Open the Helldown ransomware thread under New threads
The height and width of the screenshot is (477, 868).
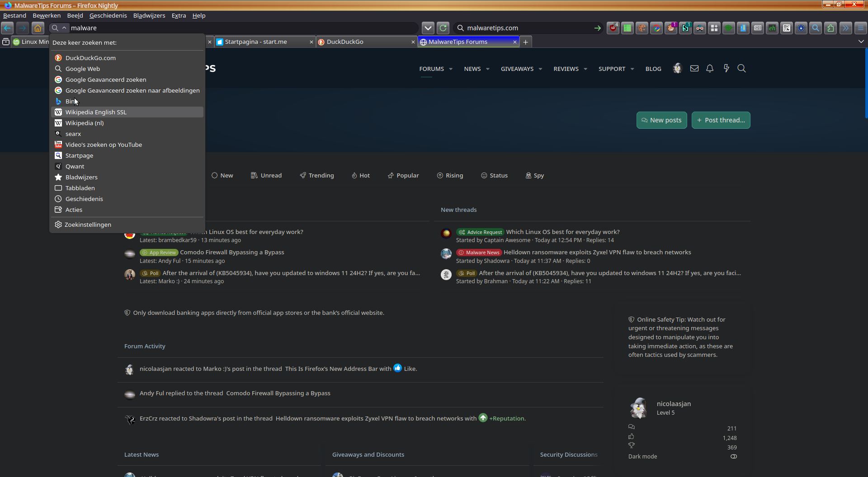click(597, 253)
